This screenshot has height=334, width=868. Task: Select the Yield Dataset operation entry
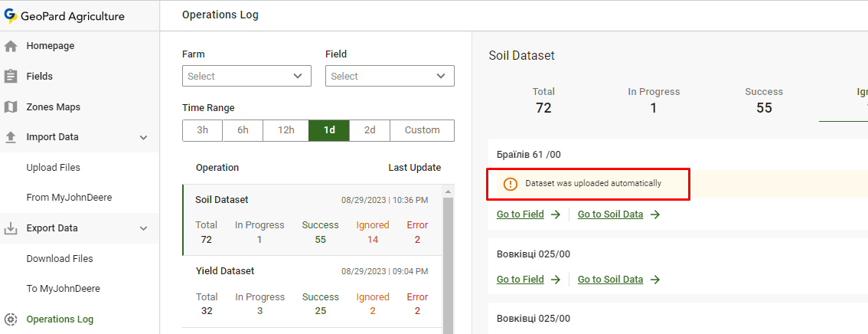click(312, 291)
